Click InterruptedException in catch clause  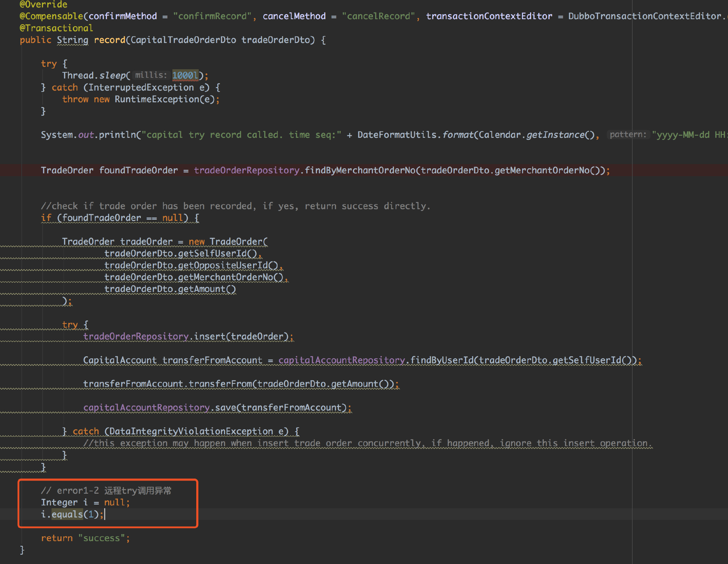tap(141, 87)
